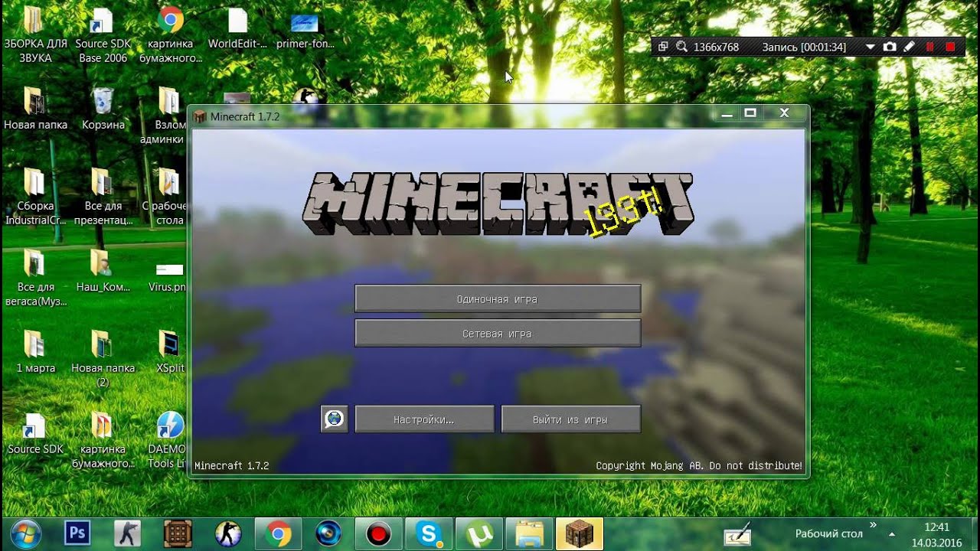Open Настройки... options menu
980x551 pixels.
pos(424,419)
